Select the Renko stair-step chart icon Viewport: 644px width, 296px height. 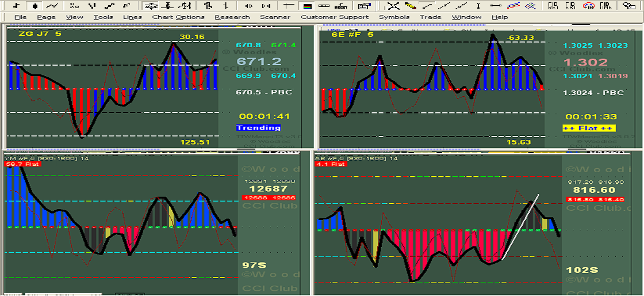[x=109, y=6]
